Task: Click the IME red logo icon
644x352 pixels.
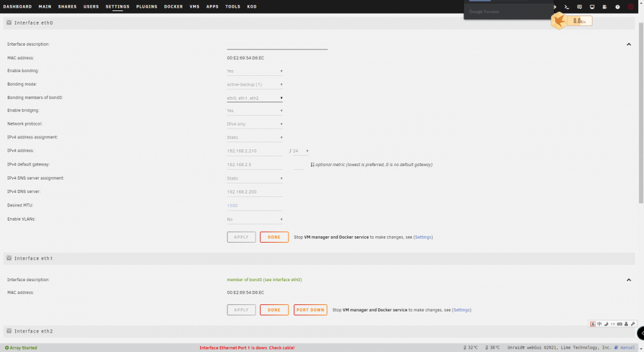Action: tap(592, 324)
